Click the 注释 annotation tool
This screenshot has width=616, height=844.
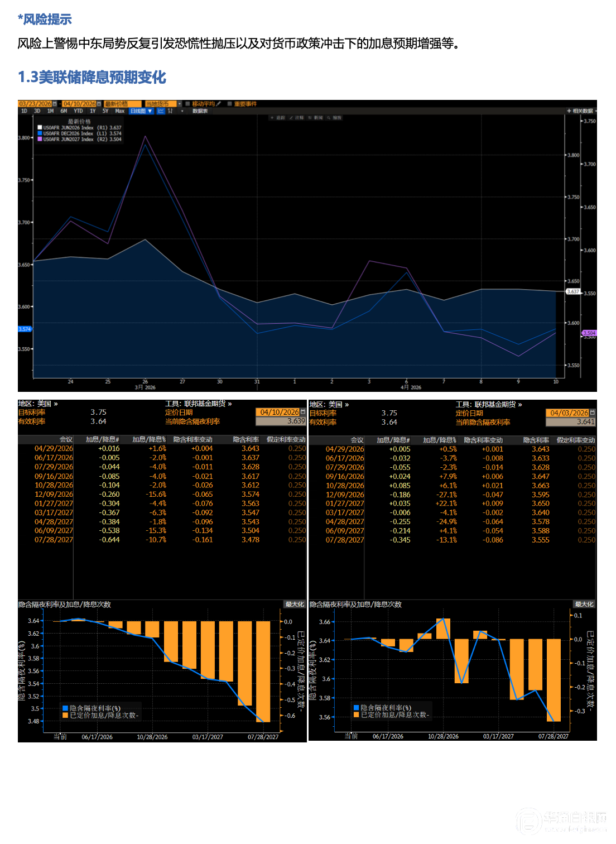click(296, 118)
